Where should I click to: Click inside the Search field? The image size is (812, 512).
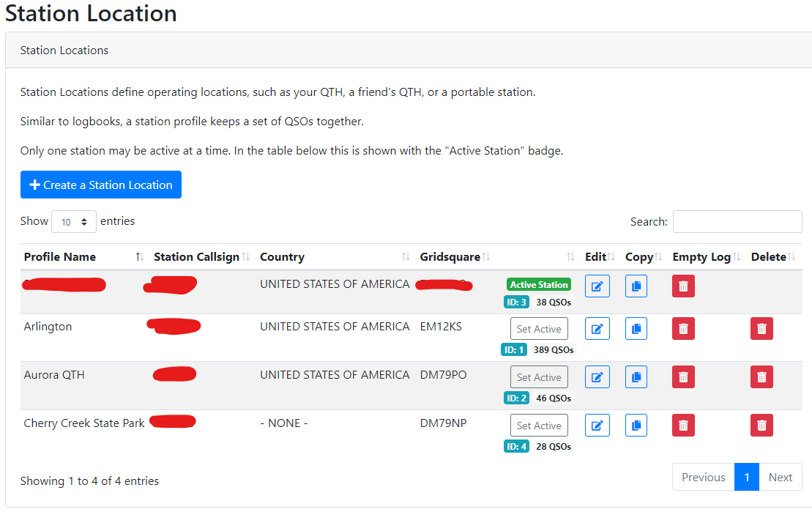(x=737, y=221)
